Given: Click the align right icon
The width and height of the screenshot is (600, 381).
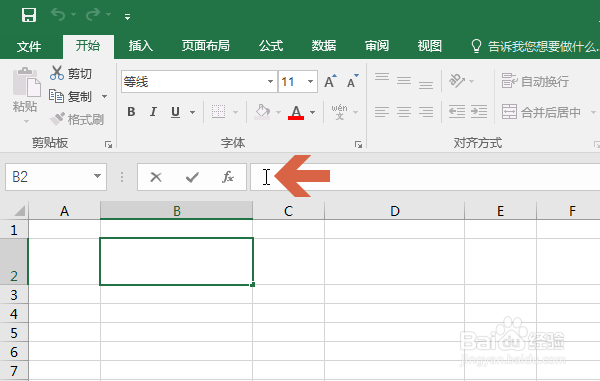Looking at the screenshot, I should [x=426, y=112].
